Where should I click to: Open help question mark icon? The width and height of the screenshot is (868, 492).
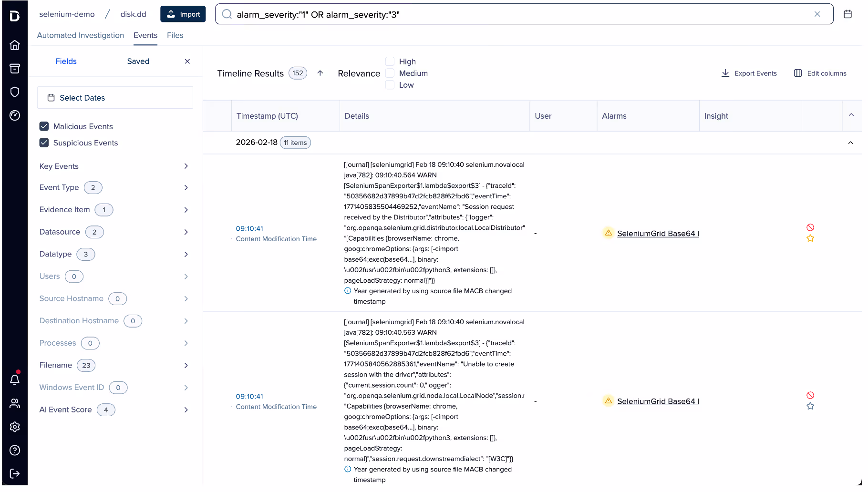[15, 450]
